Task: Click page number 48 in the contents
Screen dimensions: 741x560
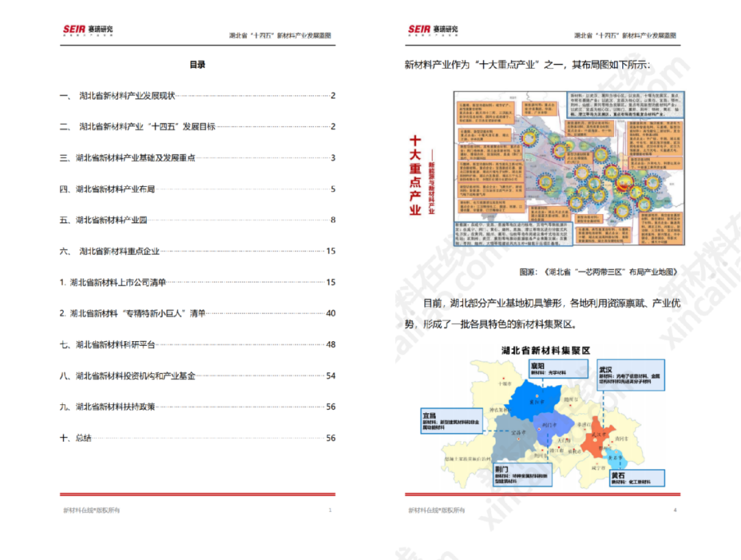Action: (331, 345)
